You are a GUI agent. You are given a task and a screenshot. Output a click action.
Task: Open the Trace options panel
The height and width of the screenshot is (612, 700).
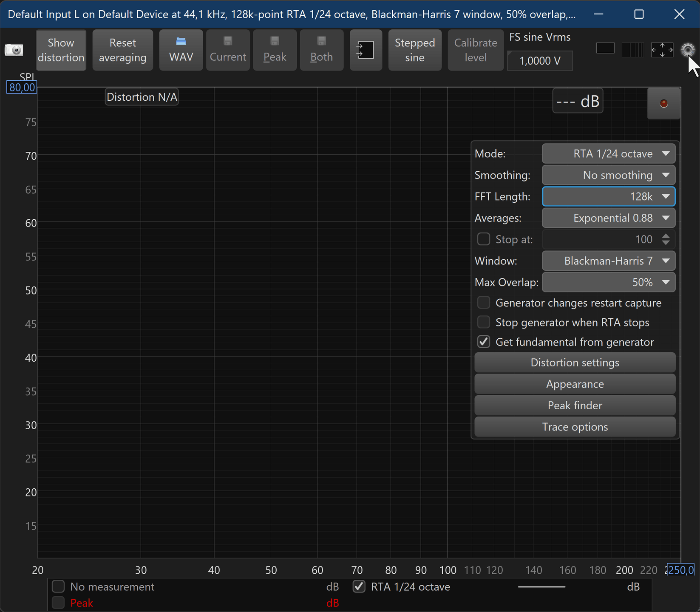pos(575,427)
